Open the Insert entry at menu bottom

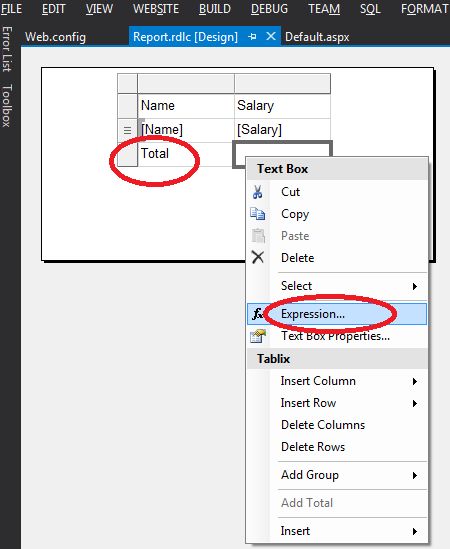337,531
